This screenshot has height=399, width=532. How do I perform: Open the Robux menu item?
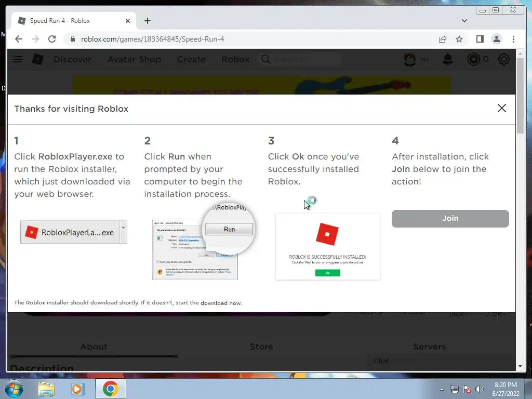pos(235,59)
